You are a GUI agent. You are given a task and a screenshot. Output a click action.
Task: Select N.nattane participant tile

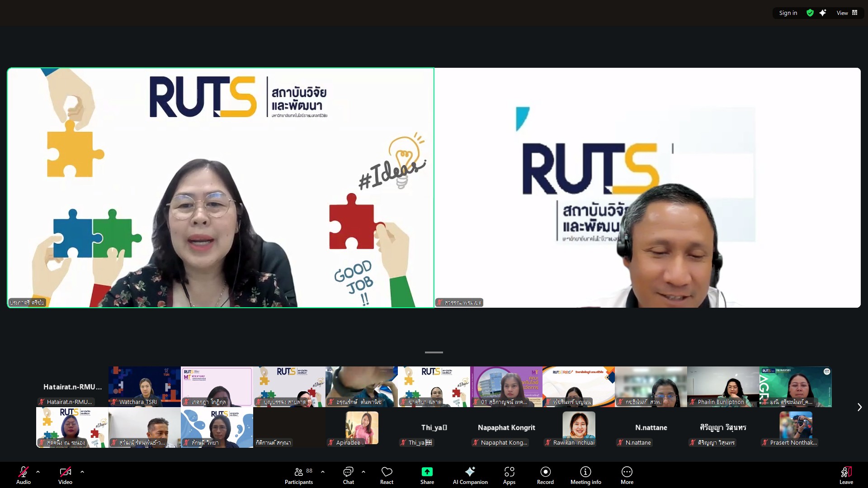click(x=651, y=427)
